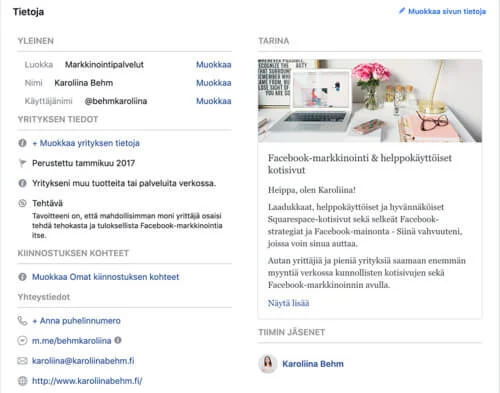Click the Laadukkaat, helppokäyttöiset story paragraph
This screenshot has width=500, height=393.
click(365, 225)
